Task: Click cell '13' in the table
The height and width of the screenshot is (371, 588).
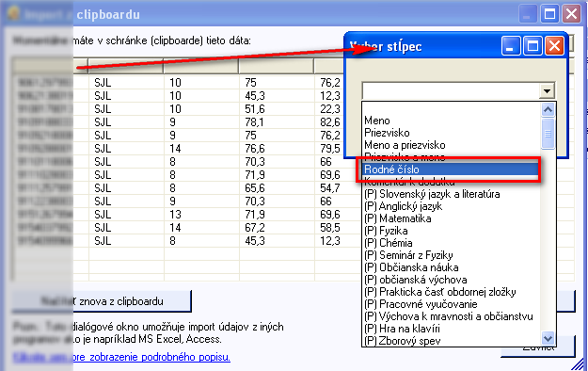Action: coord(175,215)
